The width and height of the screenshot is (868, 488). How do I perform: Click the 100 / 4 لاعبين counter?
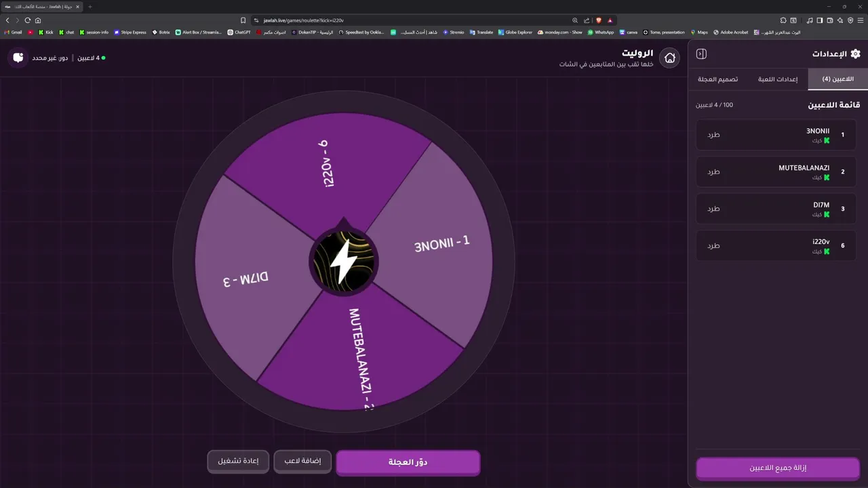click(714, 105)
